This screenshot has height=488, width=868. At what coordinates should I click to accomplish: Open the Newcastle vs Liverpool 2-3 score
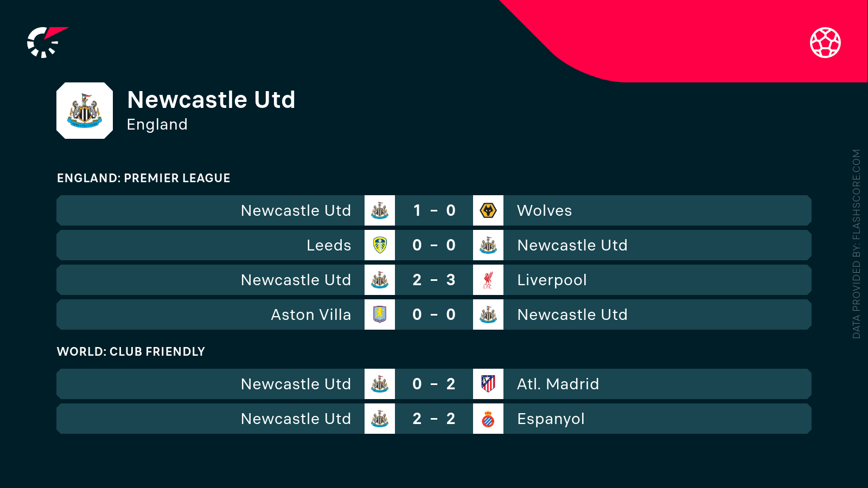coord(434,280)
